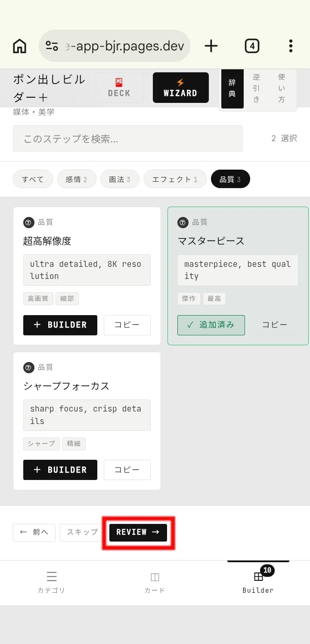The height and width of the screenshot is (644, 310).
Task: Open new tab with plus icon
Action: (211, 46)
